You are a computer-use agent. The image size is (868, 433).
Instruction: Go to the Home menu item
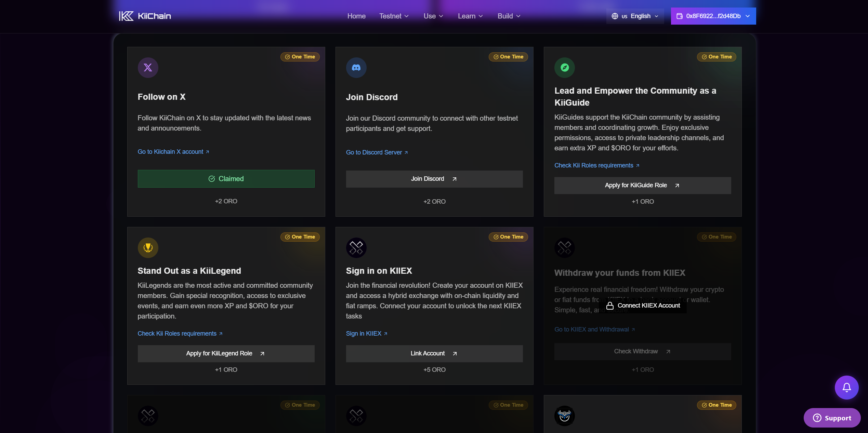[356, 16]
